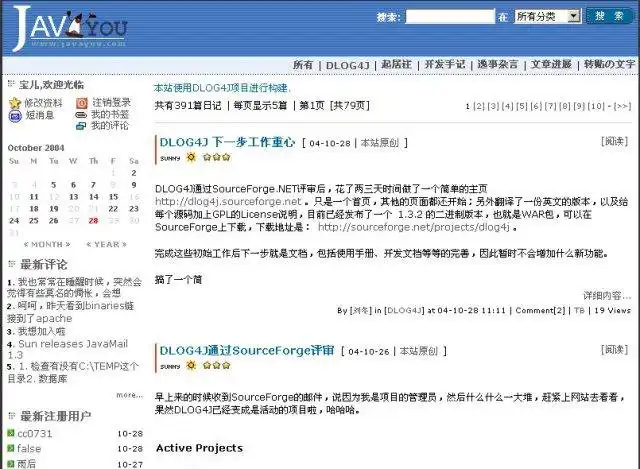This screenshot has height=469, width=640.
Task: Click the calendar's previous year arrow
Action: point(89,245)
